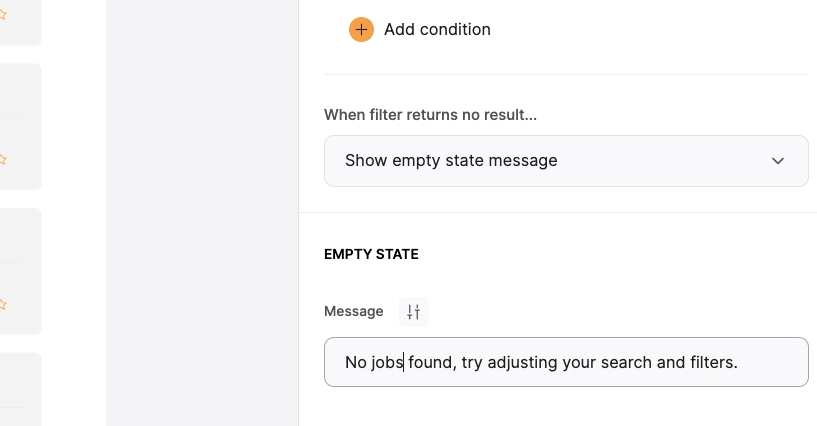Open the Message field settings sliders icon
The height and width of the screenshot is (426, 817).
tap(414, 312)
